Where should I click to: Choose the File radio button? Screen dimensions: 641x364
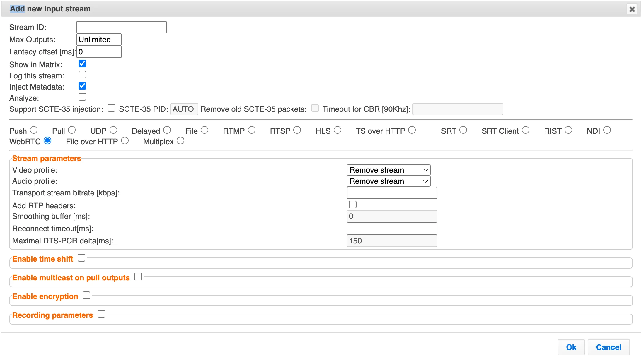(x=204, y=130)
